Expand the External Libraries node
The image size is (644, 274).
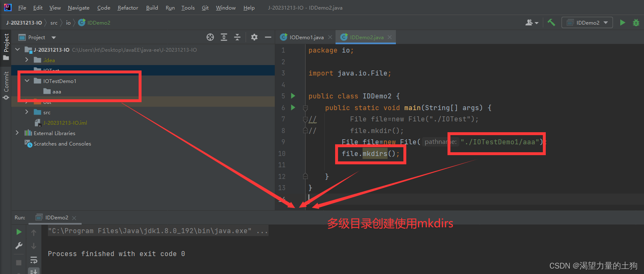coord(17,133)
